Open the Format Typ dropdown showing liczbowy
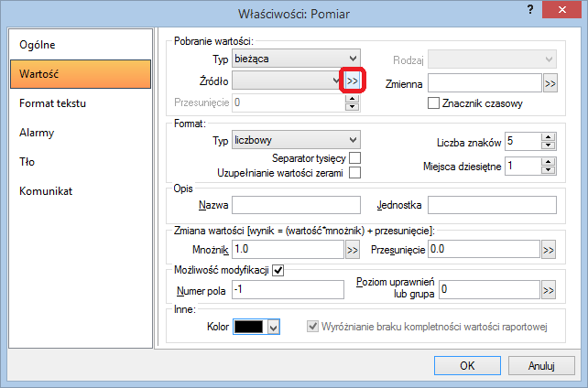 coord(296,140)
